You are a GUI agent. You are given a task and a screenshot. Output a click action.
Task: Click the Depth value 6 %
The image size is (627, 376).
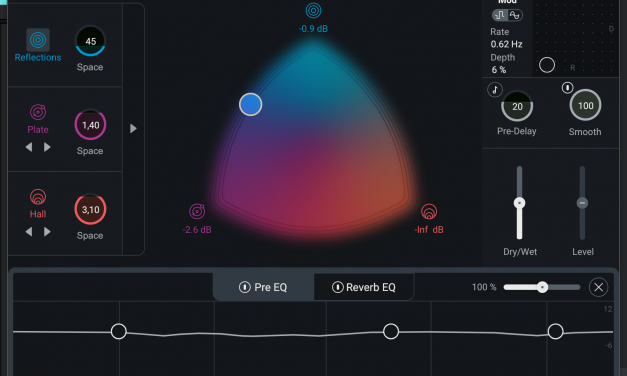coord(499,70)
